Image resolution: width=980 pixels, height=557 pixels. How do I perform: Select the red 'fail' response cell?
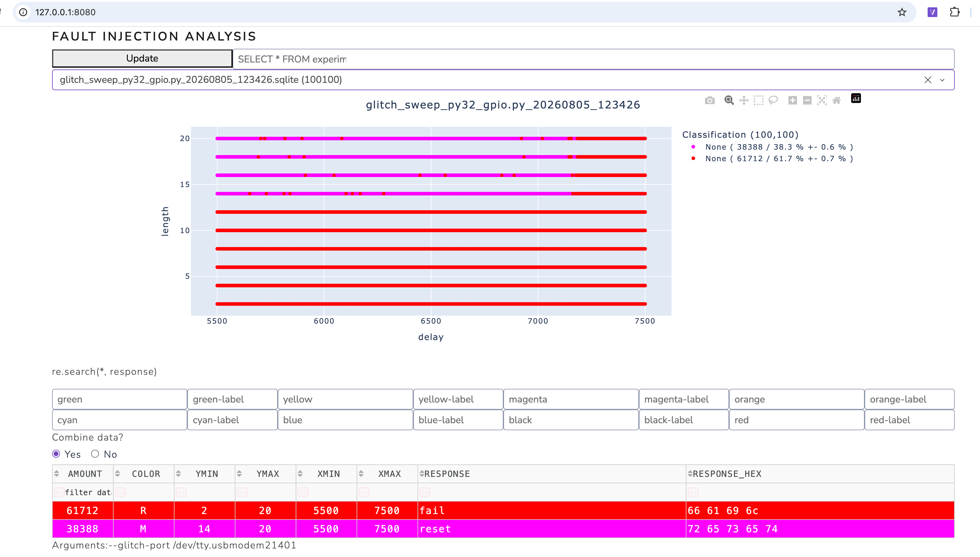tap(552, 510)
